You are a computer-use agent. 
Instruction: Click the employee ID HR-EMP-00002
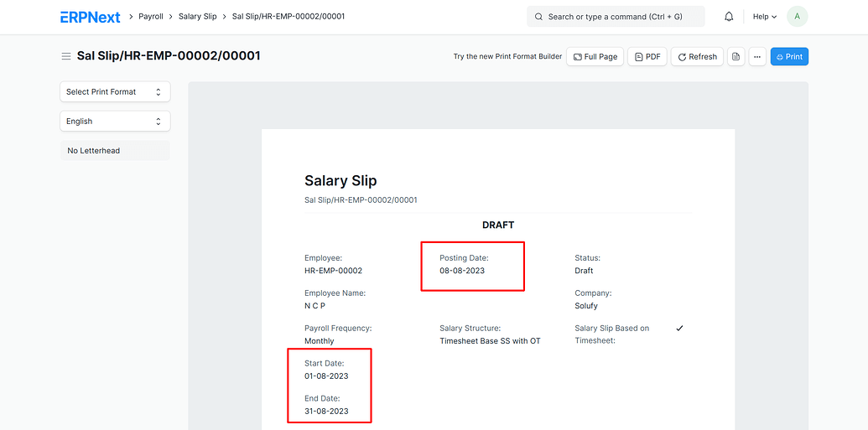333,271
